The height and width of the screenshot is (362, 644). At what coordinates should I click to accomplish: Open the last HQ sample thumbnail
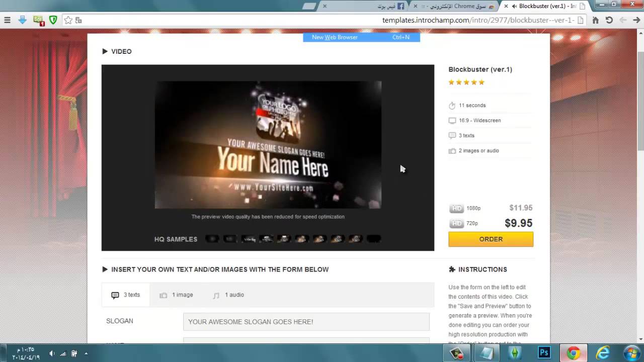(x=374, y=239)
